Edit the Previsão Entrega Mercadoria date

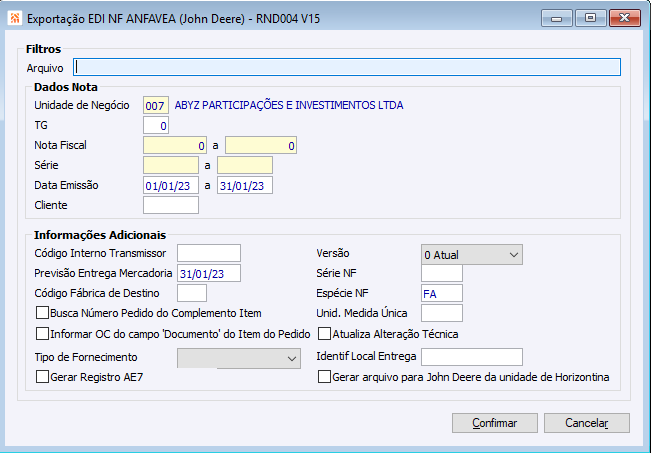coord(209,273)
